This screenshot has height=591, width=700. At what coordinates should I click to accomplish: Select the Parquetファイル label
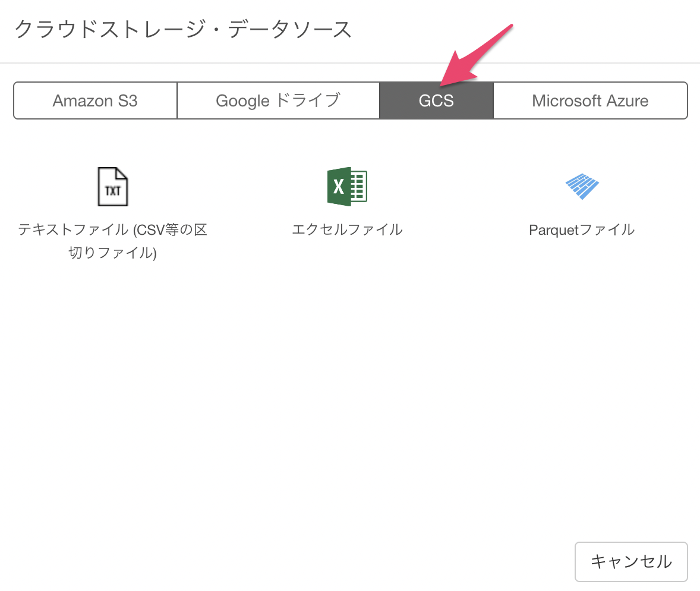point(582,230)
